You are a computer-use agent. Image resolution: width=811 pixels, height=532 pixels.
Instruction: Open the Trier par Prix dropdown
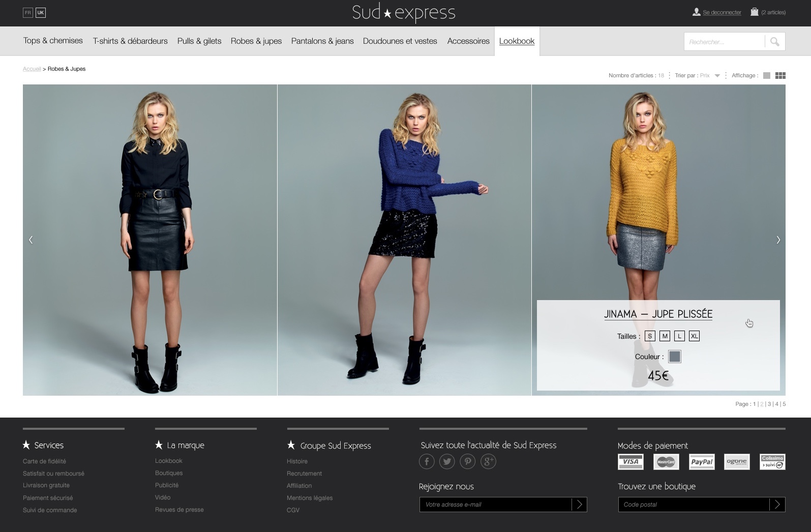[x=710, y=75]
